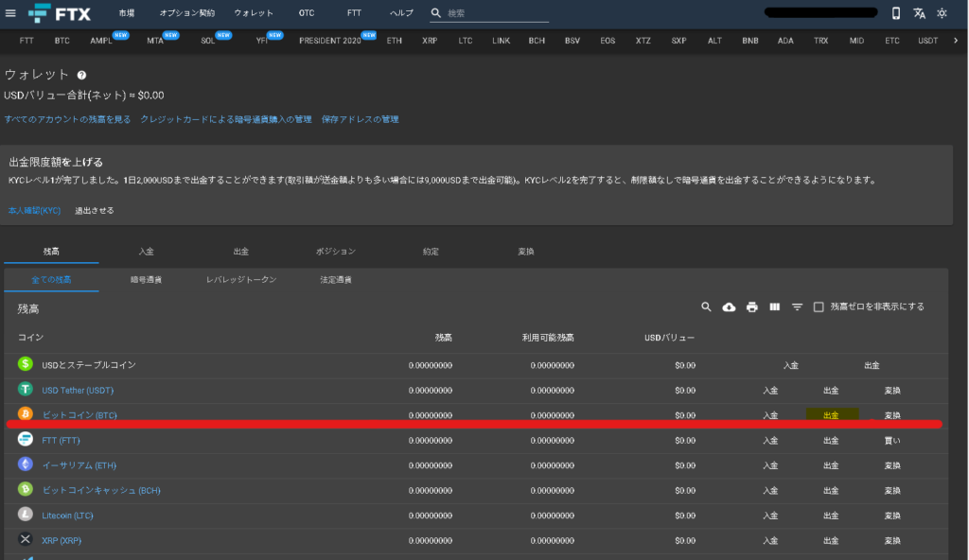Click 出金 in the Bitcoin row
The image size is (969, 560).
831,415
